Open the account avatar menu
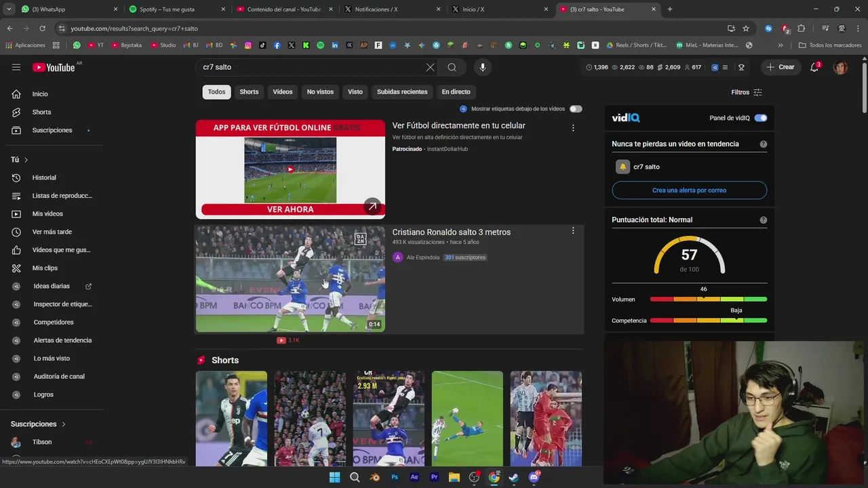 tap(840, 67)
